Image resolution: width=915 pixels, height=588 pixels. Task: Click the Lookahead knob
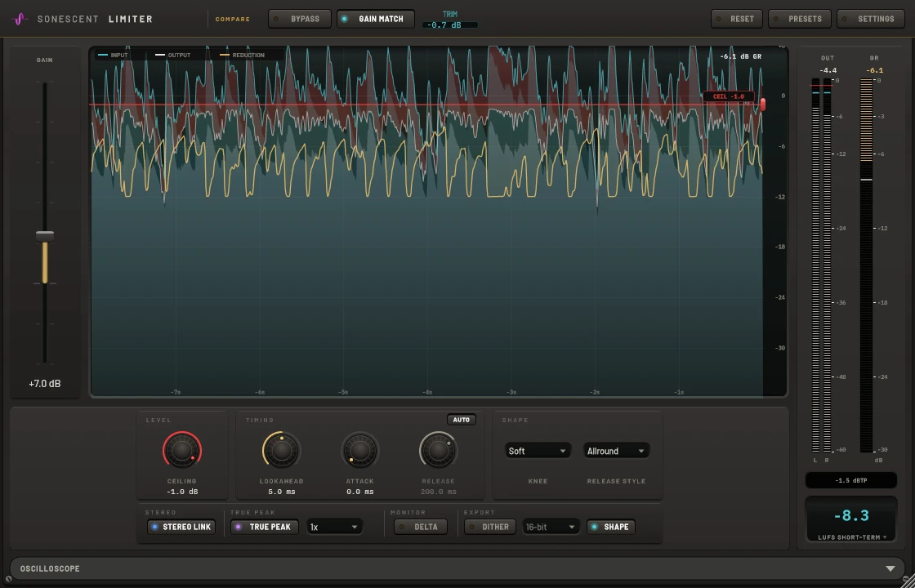281,450
